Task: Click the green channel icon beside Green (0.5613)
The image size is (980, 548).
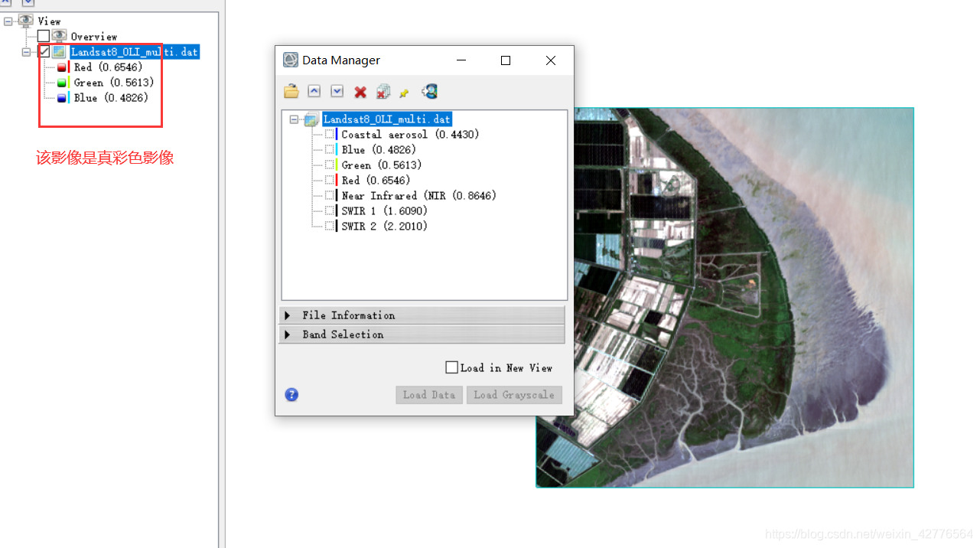Action: [63, 83]
